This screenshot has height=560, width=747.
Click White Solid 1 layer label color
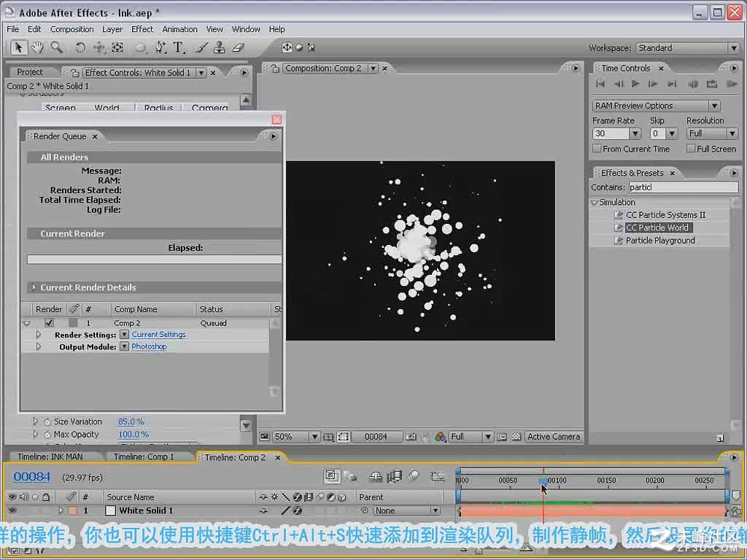tap(72, 510)
